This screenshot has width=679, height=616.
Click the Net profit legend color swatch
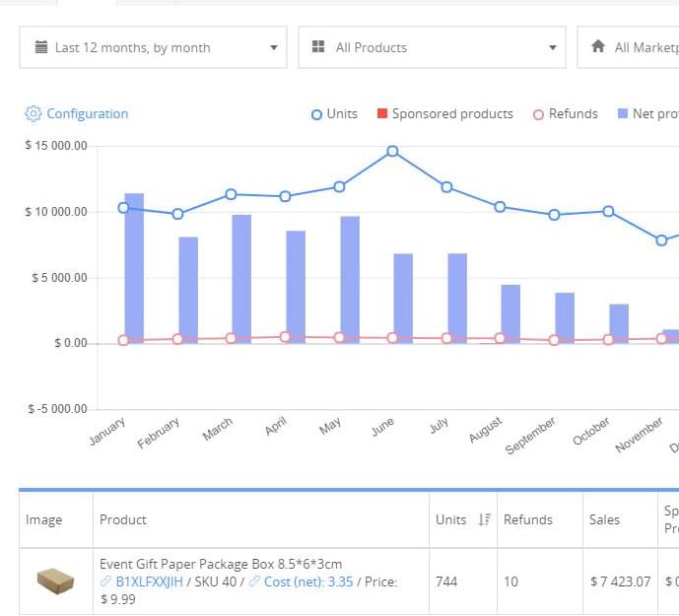coord(623,114)
